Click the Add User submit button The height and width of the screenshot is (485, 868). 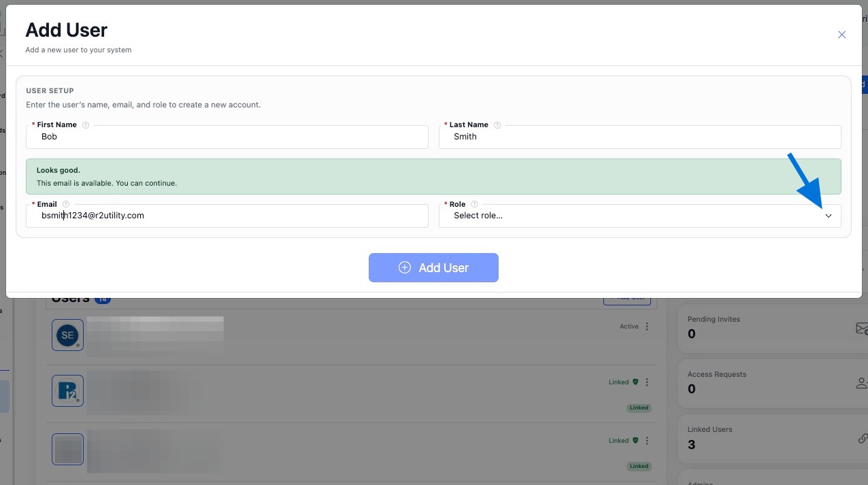tap(433, 267)
